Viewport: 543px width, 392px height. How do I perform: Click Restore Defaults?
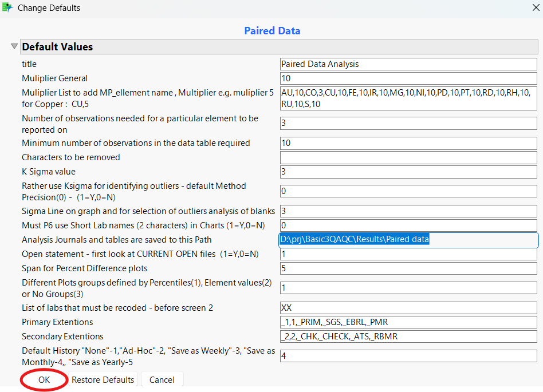pyautogui.click(x=103, y=379)
